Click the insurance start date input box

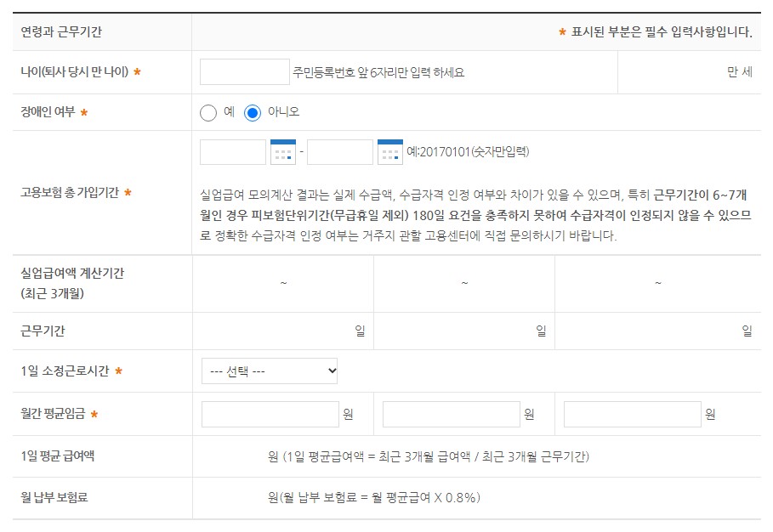click(x=233, y=151)
